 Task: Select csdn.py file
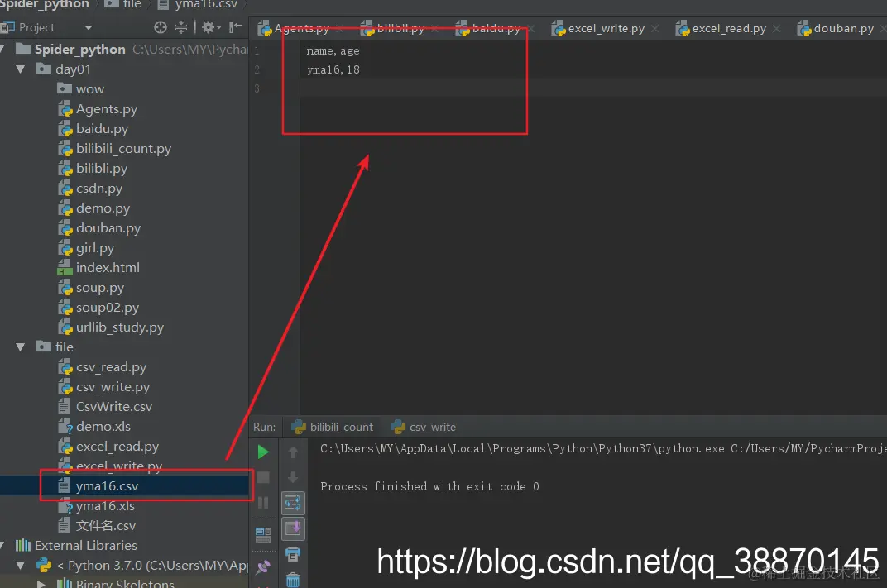90,189
